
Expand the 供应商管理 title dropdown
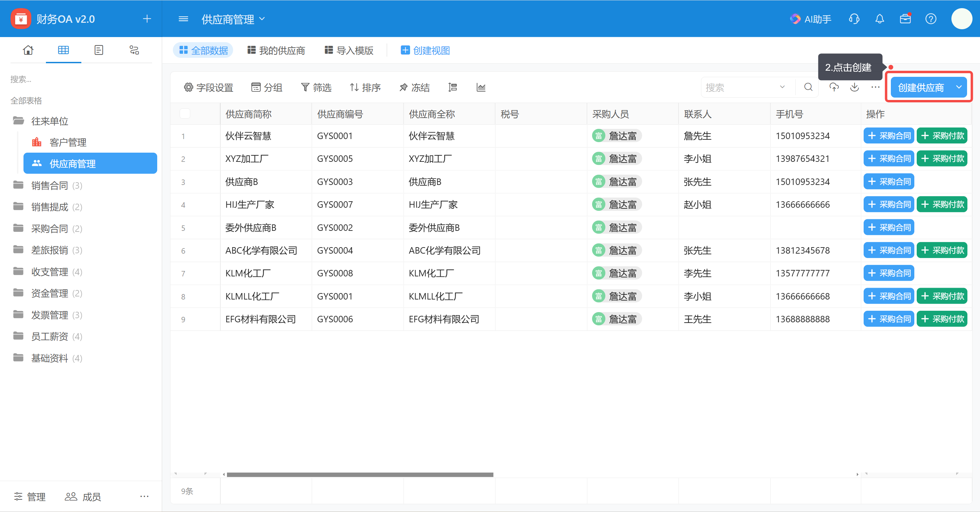[x=262, y=19]
